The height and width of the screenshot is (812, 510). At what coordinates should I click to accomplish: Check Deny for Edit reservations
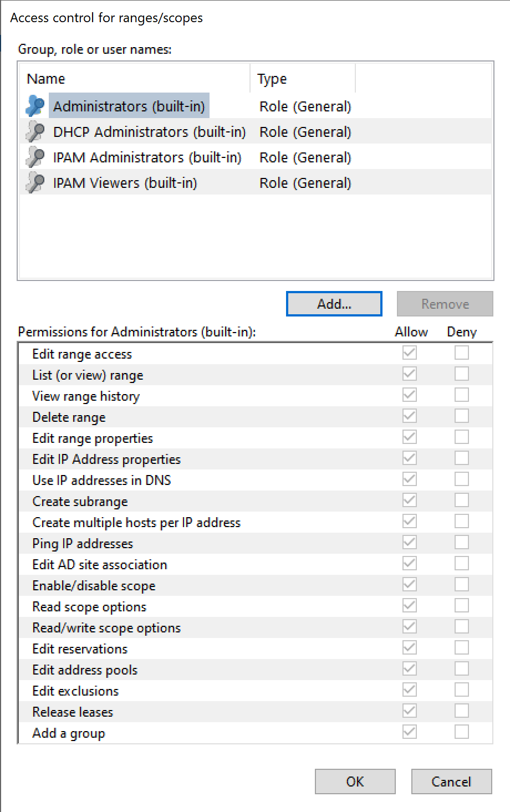pos(461,647)
